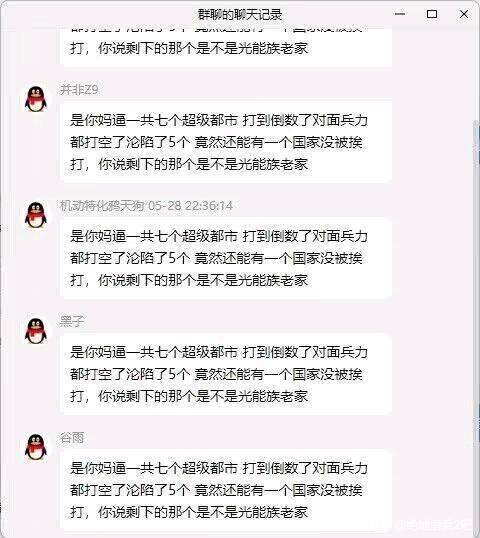
Task: Select the message bubble from 黑子
Action: click(x=226, y=374)
